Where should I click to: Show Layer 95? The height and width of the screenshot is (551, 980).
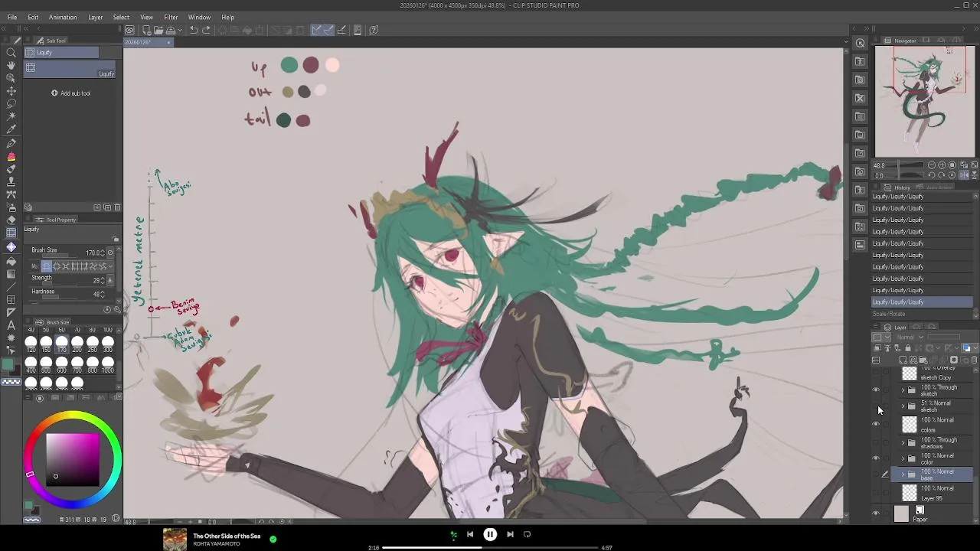[x=876, y=493]
